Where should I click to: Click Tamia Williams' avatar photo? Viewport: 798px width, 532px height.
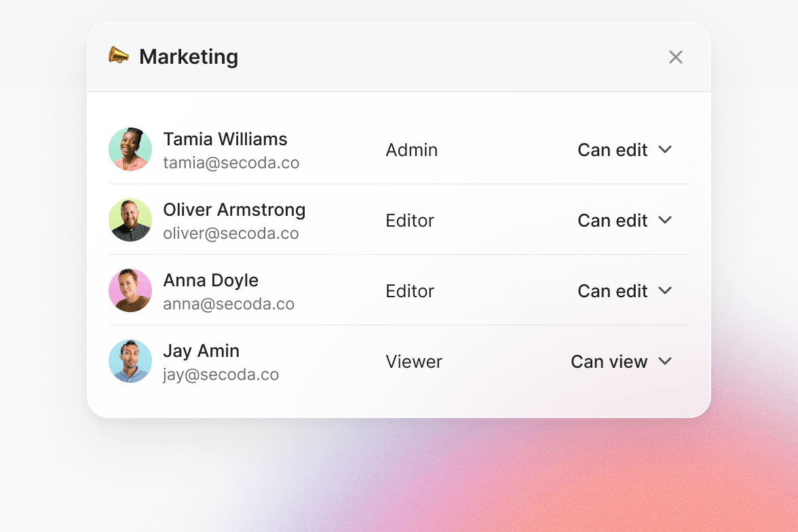[x=130, y=149]
